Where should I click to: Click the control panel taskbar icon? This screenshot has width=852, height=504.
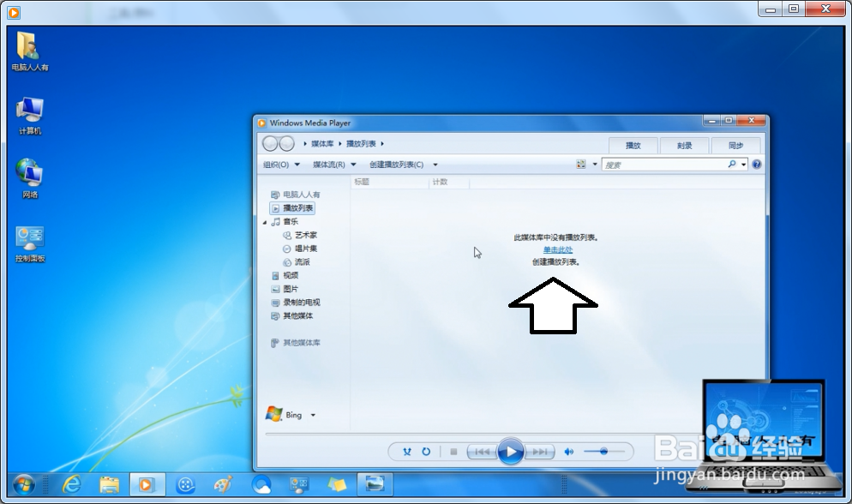[299, 484]
